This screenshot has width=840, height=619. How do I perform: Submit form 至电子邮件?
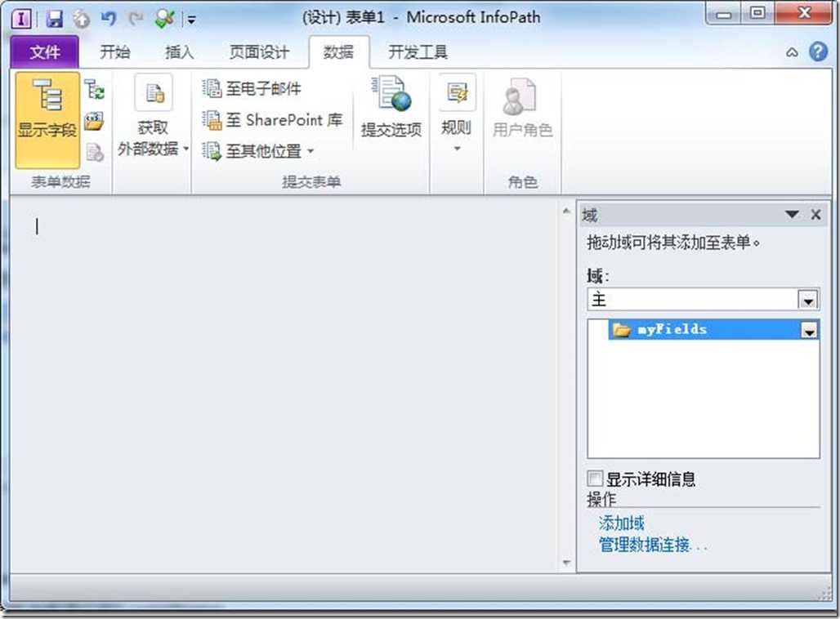252,88
